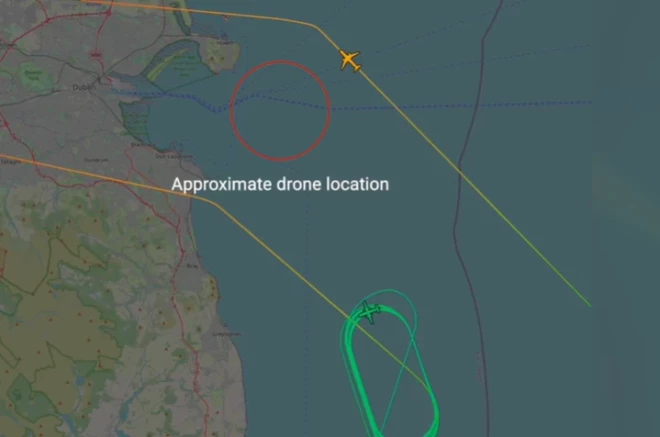Select the green aircraft in holding pattern
The width and height of the screenshot is (660, 437).
click(370, 312)
